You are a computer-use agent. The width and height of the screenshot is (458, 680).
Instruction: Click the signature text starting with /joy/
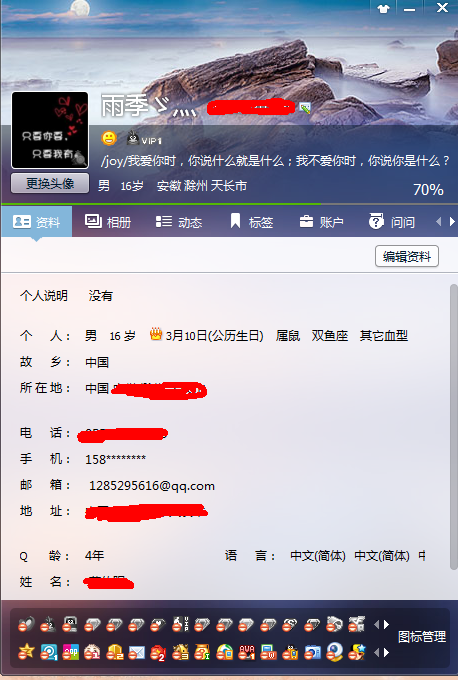point(275,161)
